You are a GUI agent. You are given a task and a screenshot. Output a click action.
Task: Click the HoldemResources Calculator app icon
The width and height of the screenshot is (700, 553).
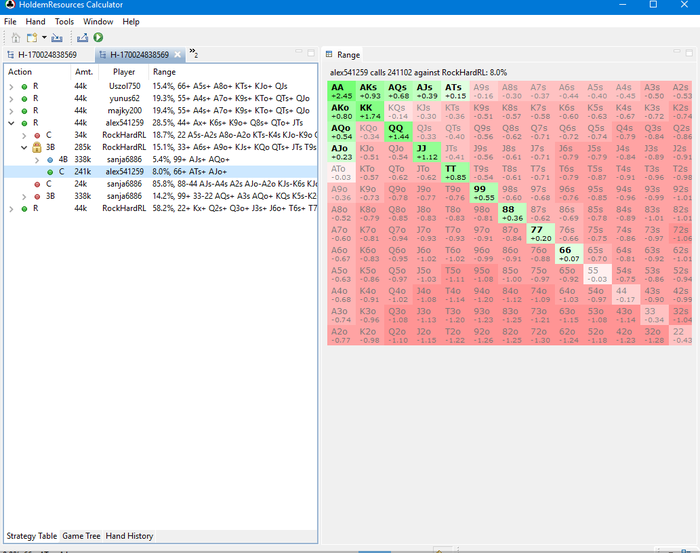9,5
